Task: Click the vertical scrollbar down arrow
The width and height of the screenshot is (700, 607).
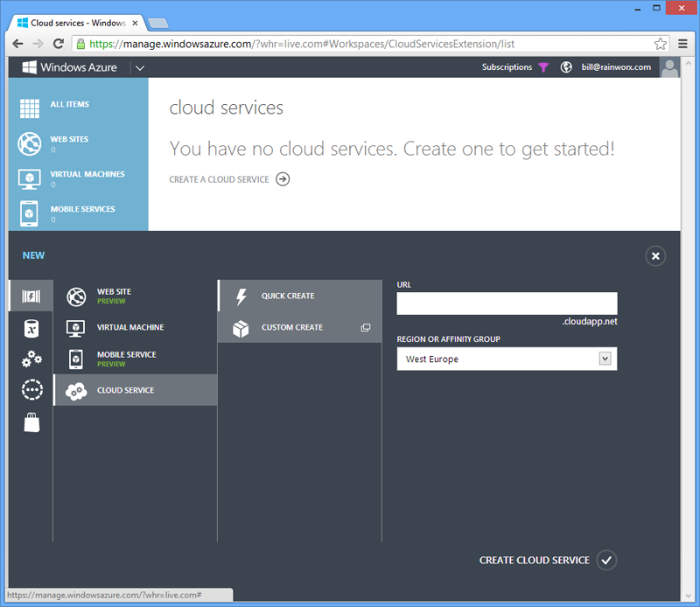Action: point(689,596)
